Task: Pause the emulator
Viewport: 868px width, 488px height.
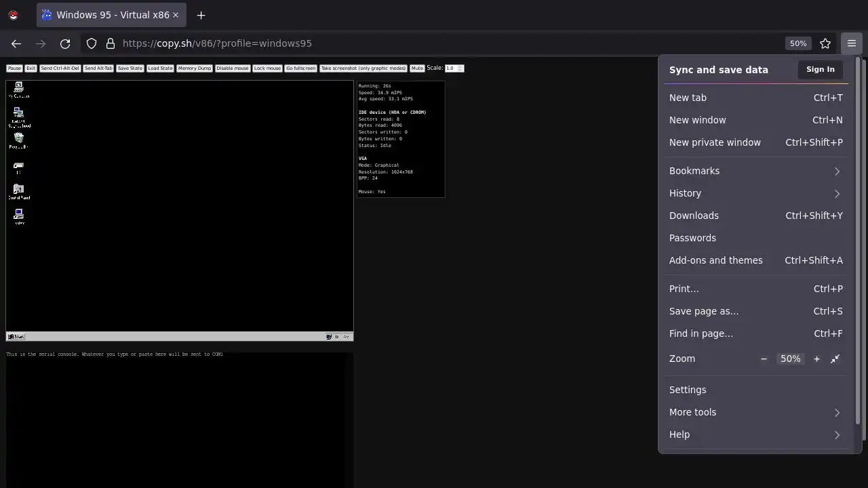Action: click(x=14, y=68)
